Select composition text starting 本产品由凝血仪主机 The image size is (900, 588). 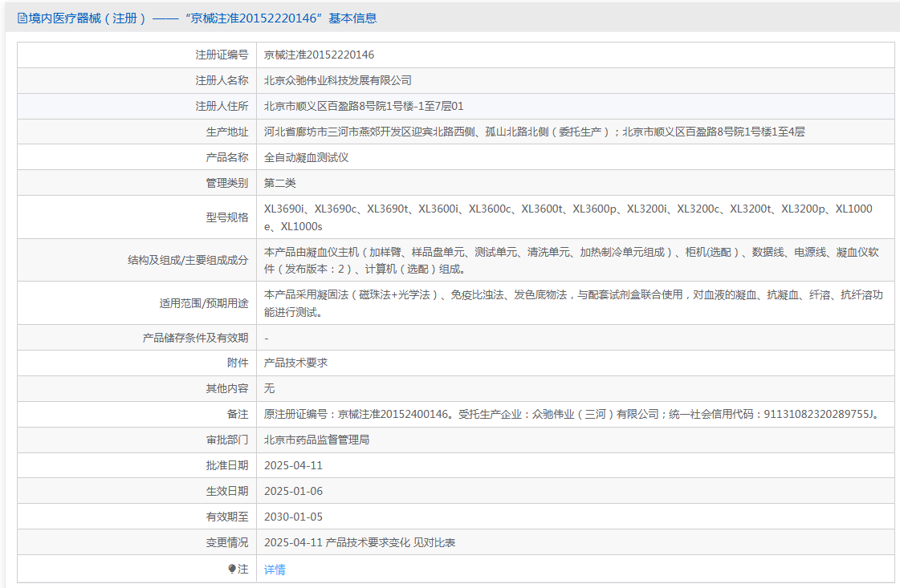click(x=571, y=261)
